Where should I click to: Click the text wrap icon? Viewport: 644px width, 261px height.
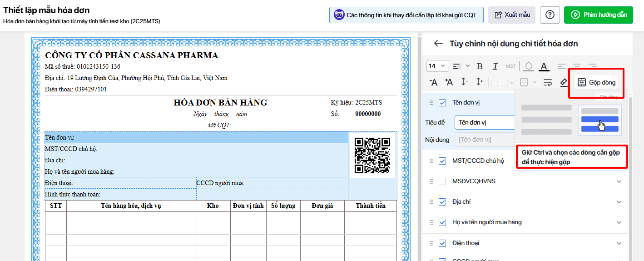click(547, 82)
